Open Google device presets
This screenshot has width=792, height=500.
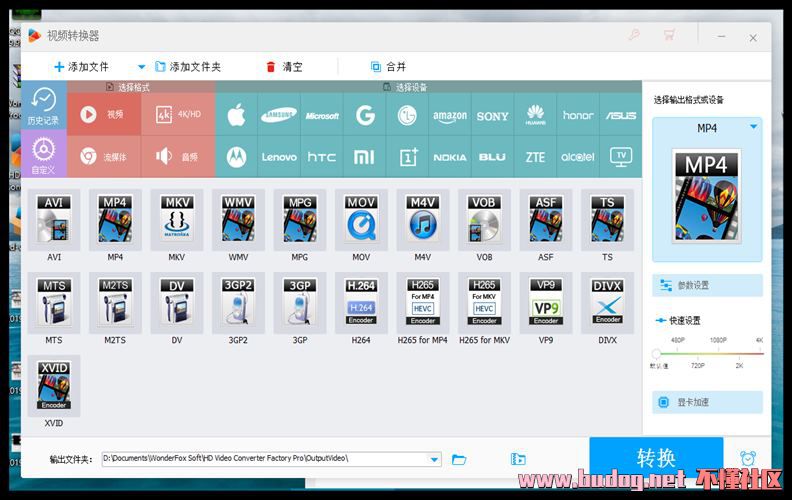point(365,115)
